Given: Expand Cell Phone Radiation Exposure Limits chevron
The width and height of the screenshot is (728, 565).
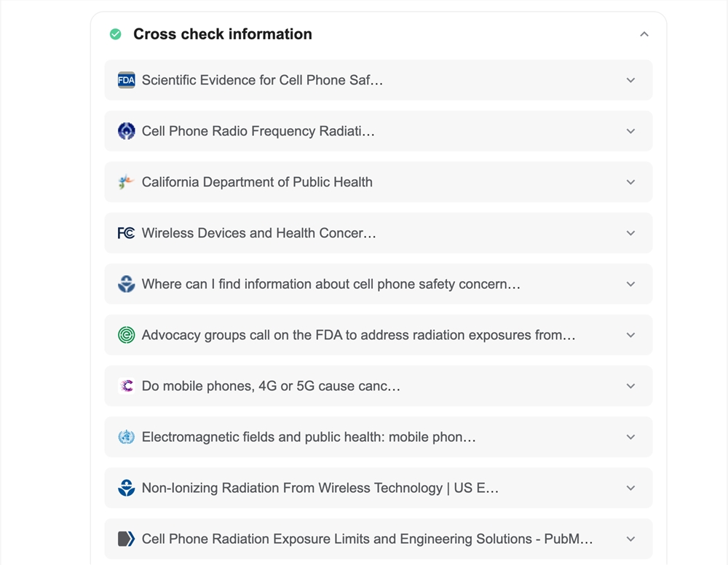Looking at the screenshot, I should (x=630, y=539).
